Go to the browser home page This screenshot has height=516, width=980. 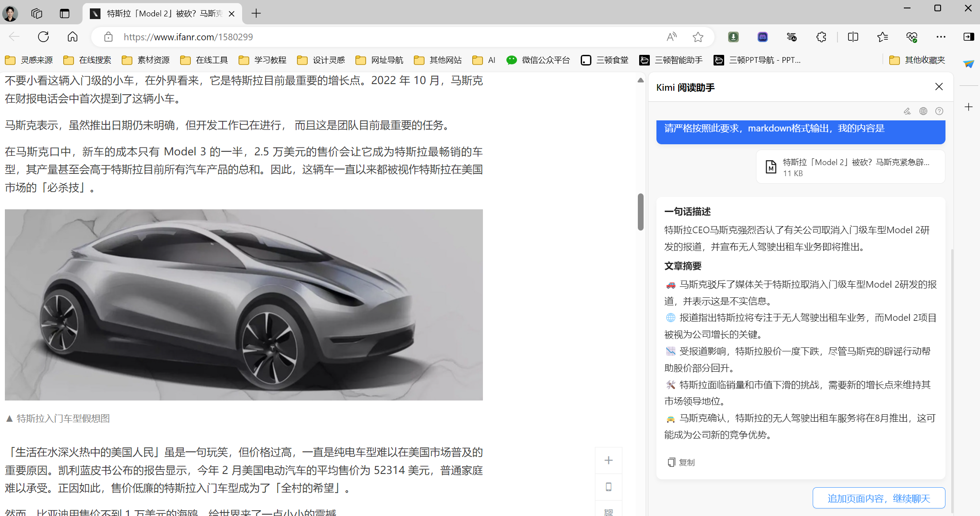(73, 37)
